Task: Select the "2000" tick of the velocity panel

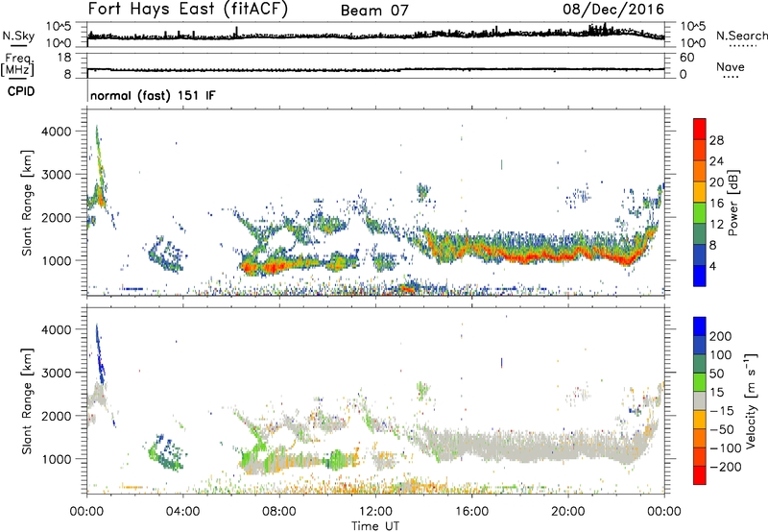Action: click(x=56, y=416)
